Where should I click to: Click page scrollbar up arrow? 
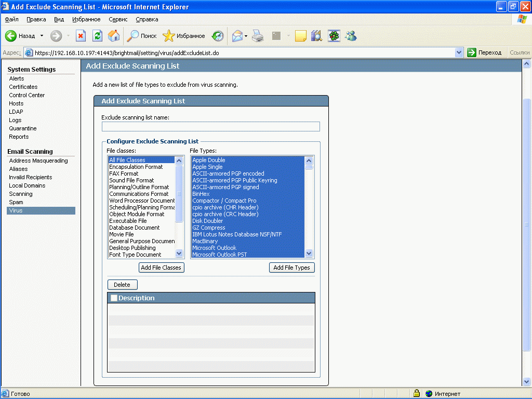[526, 63]
